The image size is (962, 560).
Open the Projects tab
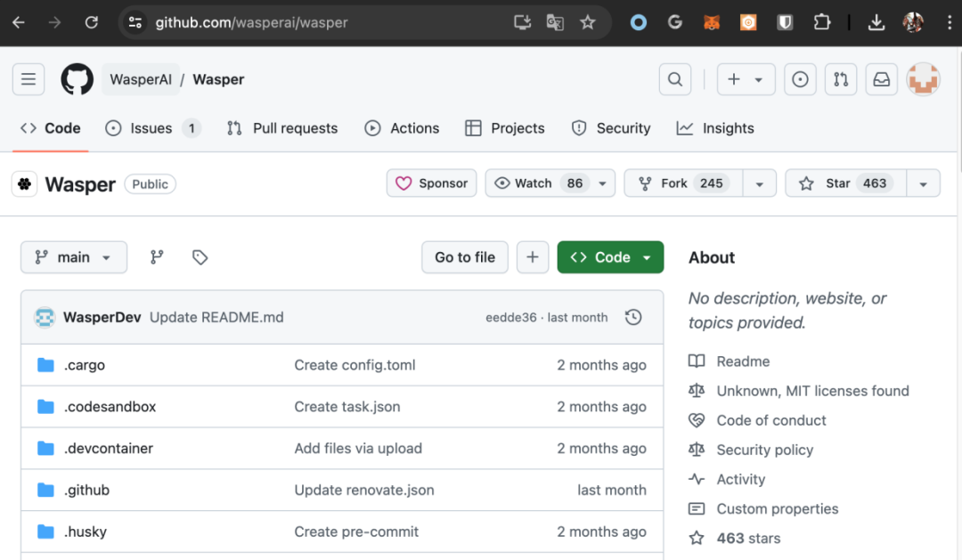tap(505, 128)
